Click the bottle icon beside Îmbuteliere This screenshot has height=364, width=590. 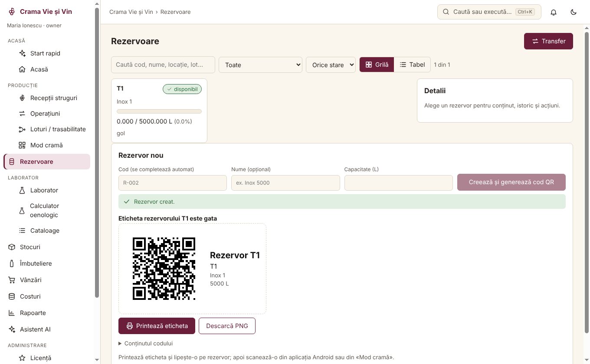(12, 263)
